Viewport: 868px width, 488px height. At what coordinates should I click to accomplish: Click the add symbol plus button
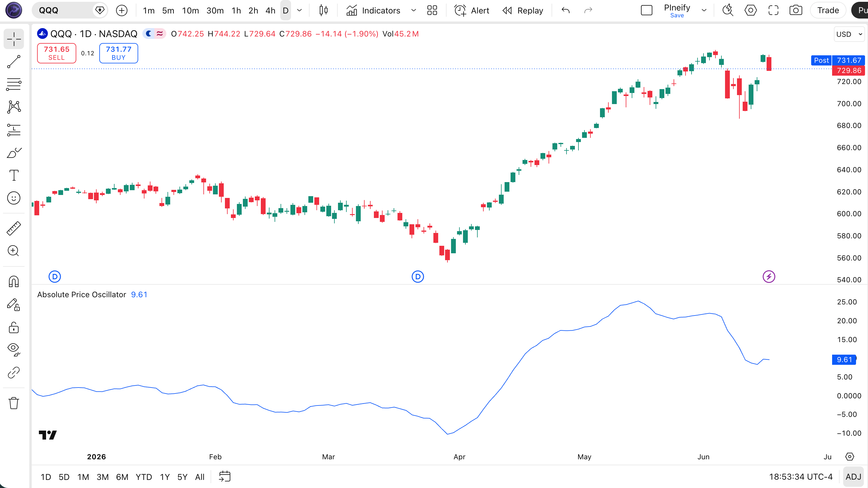pos(122,10)
